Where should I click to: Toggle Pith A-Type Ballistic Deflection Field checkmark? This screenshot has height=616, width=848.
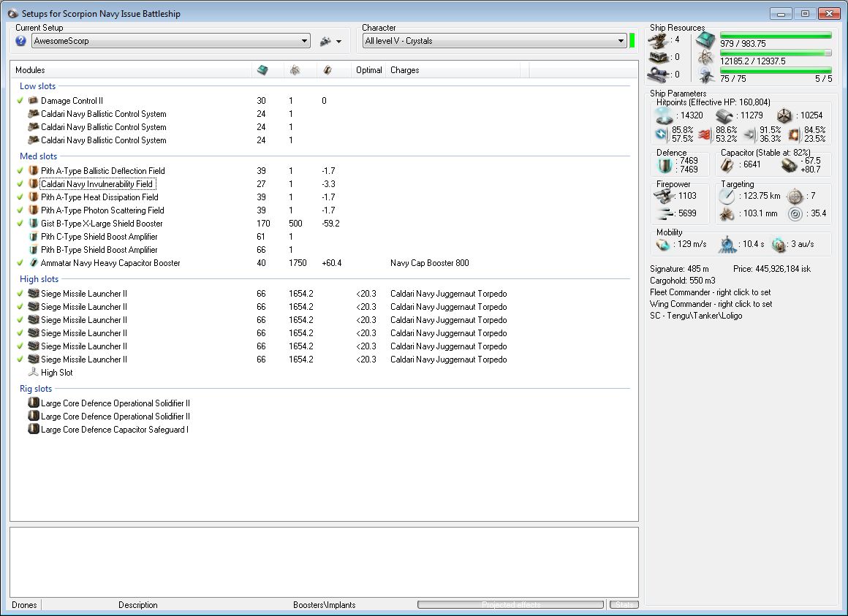[20, 171]
